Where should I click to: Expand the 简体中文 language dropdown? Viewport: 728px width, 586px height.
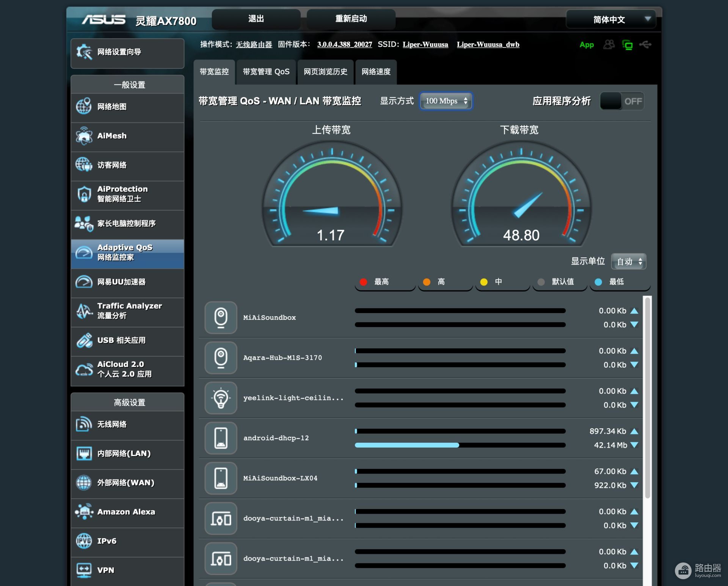pos(610,20)
